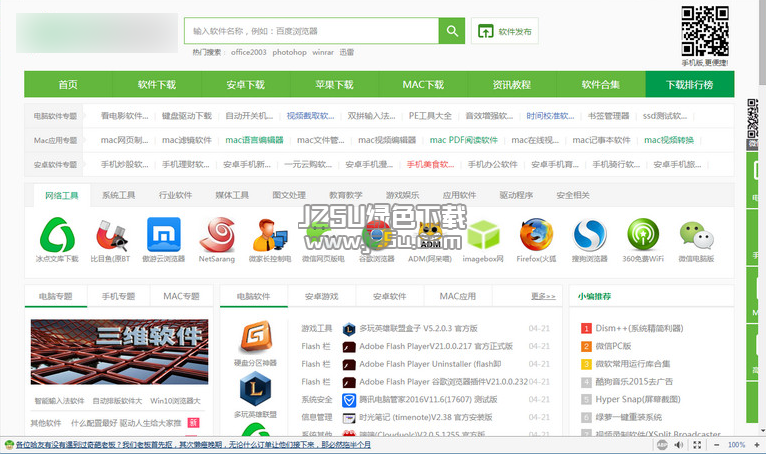This screenshot has height=455, width=766.
Task: Open the 苹果下载 navigation item
Action: coord(334,85)
